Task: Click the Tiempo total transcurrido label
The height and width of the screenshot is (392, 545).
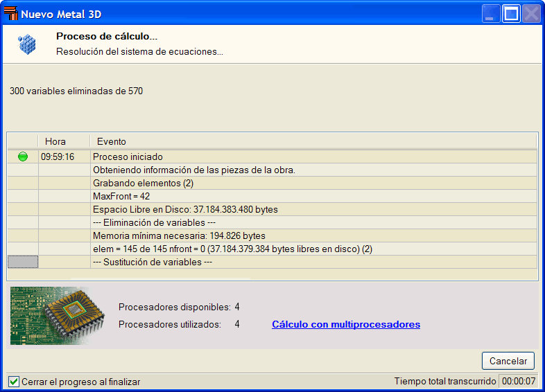Action: (x=445, y=381)
